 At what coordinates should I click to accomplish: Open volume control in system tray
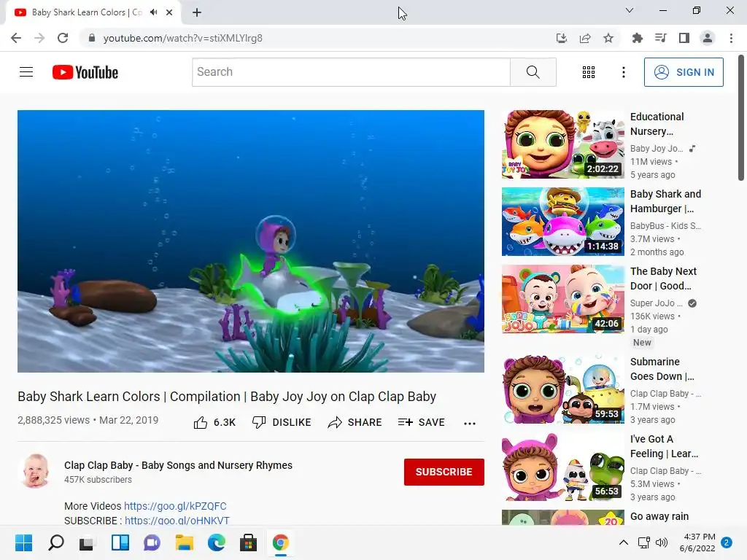[662, 542]
